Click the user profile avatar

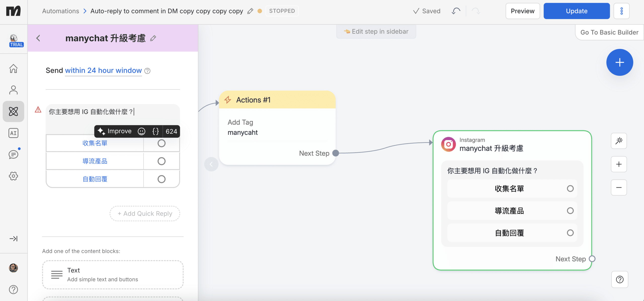coord(13,268)
